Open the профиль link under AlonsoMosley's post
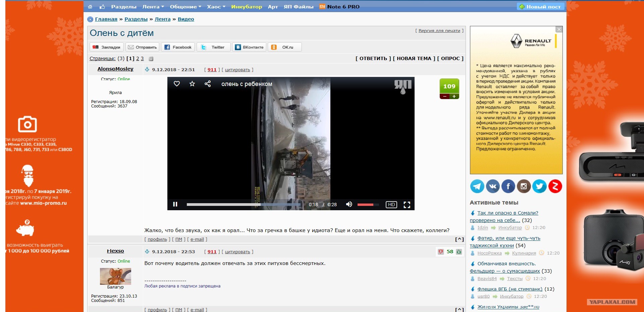644x312 pixels. coord(157,239)
